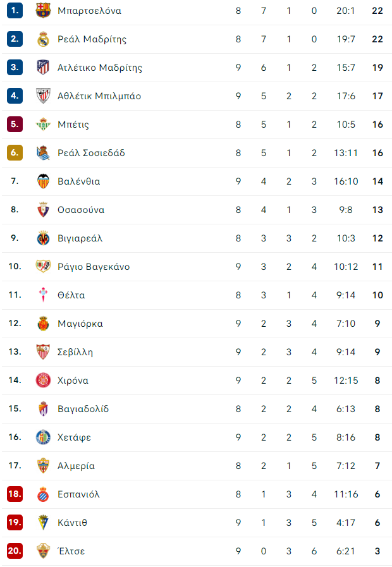
Task: Open the Villarreal yellow crest icon
Action: pyautogui.click(x=43, y=238)
